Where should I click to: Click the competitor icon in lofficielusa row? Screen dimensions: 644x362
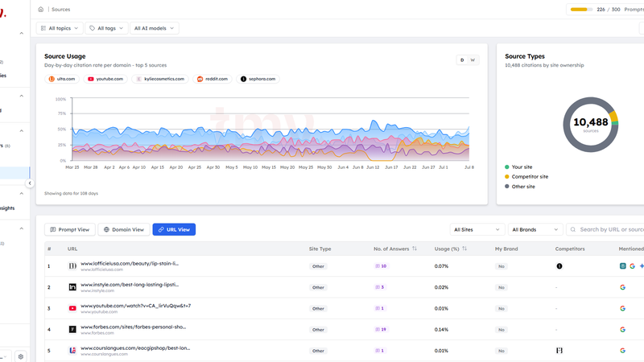[559, 266]
